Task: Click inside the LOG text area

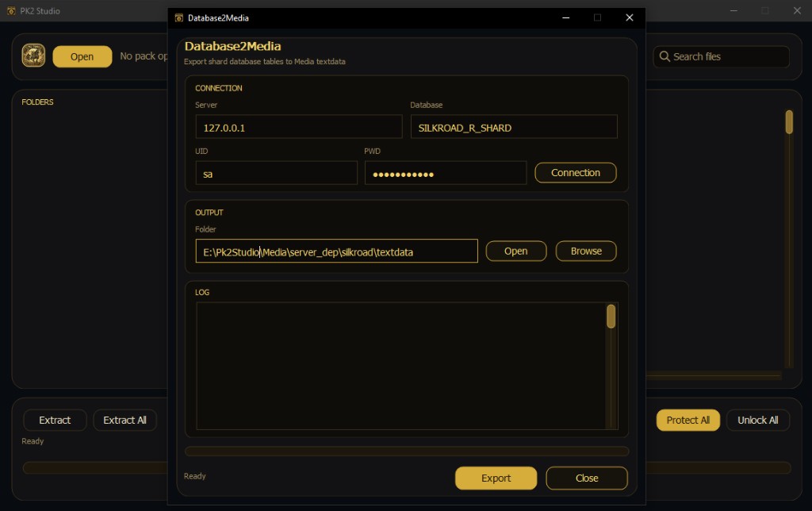Action: tap(400, 366)
